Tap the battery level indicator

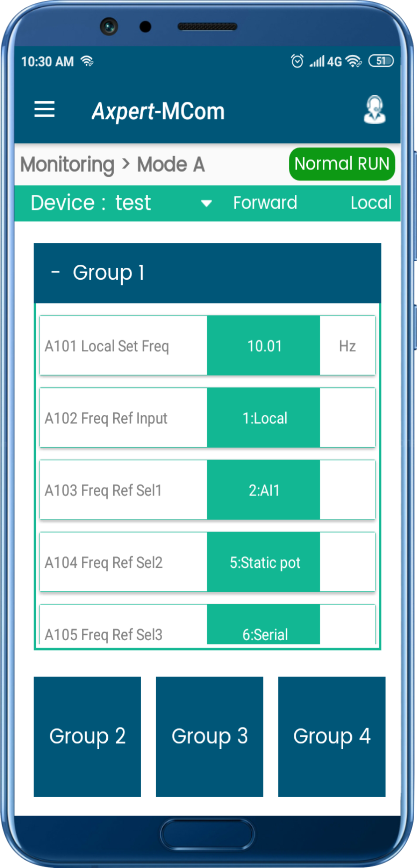coord(381,61)
